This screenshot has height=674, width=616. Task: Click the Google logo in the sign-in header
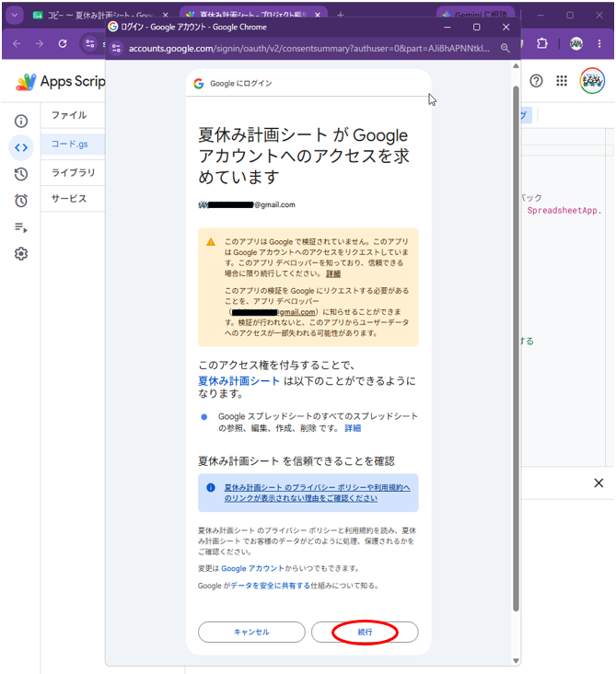[199, 84]
